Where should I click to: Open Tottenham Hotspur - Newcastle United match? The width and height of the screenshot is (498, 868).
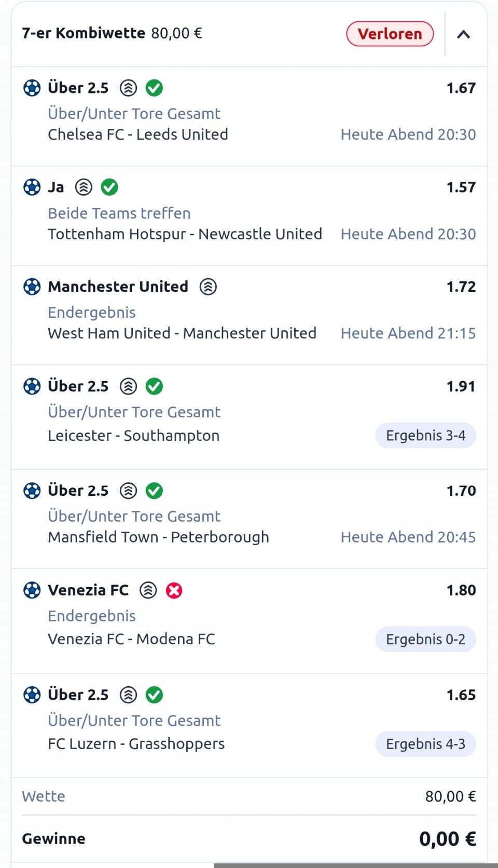tap(185, 234)
